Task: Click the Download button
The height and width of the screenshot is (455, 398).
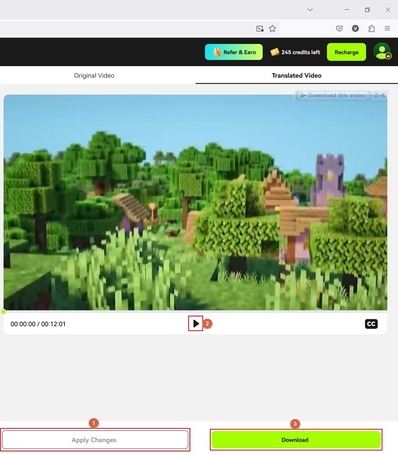Action: point(296,440)
